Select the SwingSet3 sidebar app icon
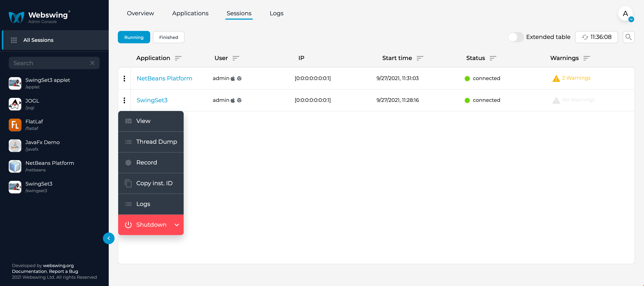The width and height of the screenshot is (644, 286). [x=15, y=187]
